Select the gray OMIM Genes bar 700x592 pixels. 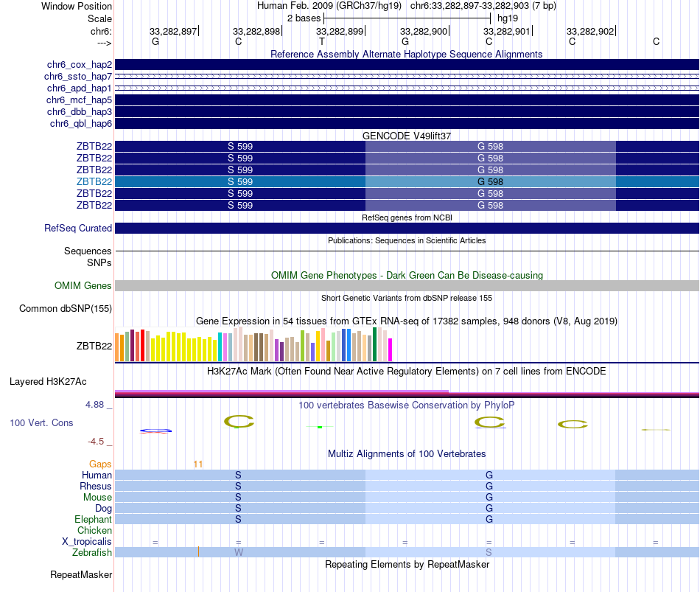[x=407, y=286]
